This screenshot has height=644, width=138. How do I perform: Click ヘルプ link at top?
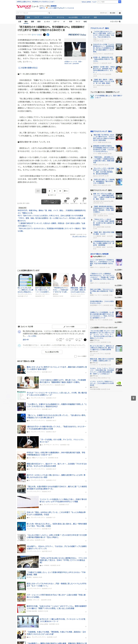point(94,2)
